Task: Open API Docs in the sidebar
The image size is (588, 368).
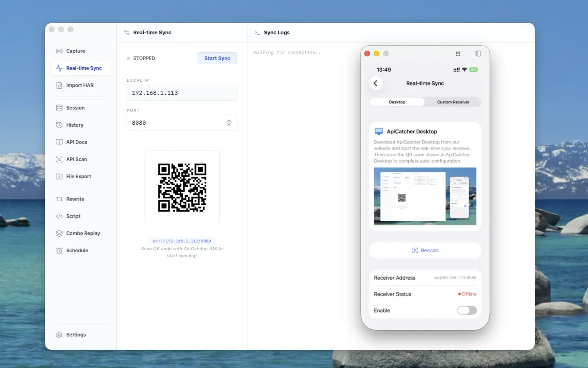Action: click(80, 142)
